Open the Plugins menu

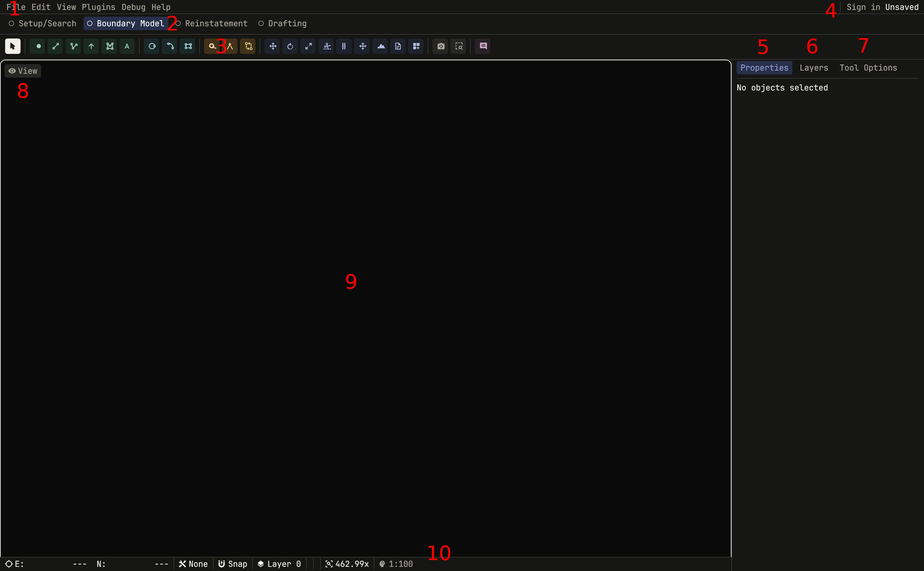98,7
